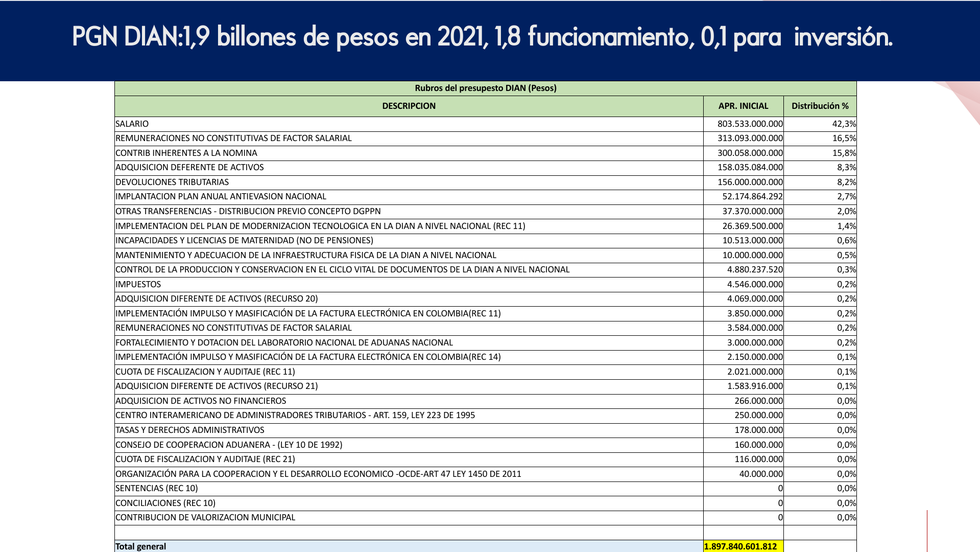980x552 pixels.
Task: Click the value 313.093.000.000
Action: tap(750, 138)
